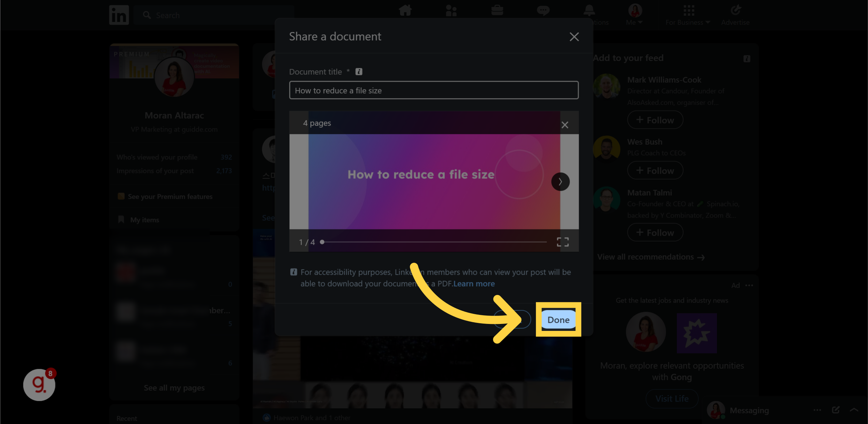Open the Messaging speech bubble icon
The width and height of the screenshot is (868, 424).
click(x=543, y=10)
